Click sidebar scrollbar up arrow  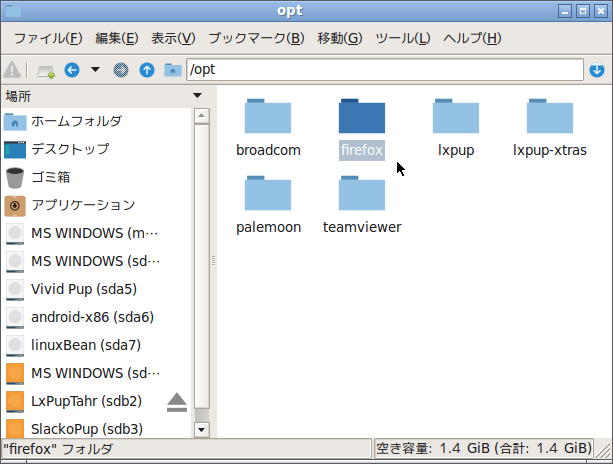click(x=201, y=115)
